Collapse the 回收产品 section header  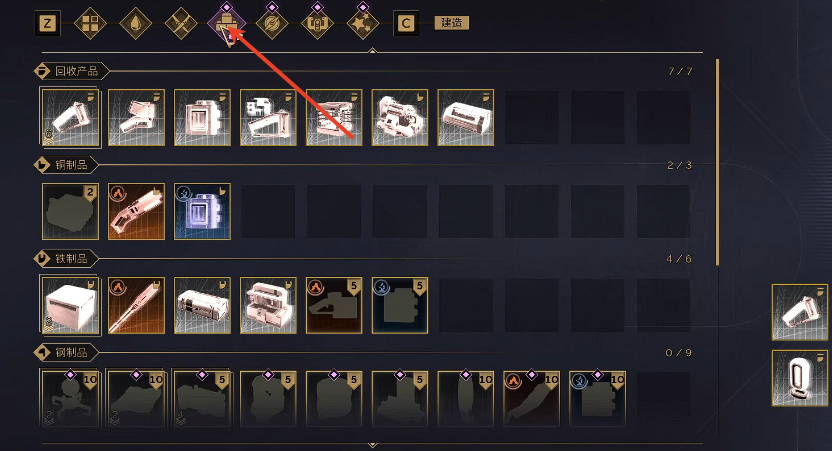tap(71, 71)
